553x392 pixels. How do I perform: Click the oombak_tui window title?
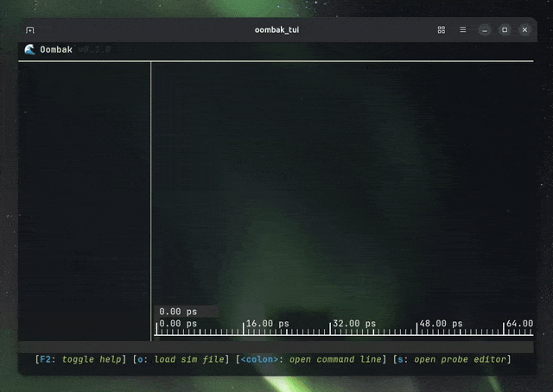tap(276, 30)
